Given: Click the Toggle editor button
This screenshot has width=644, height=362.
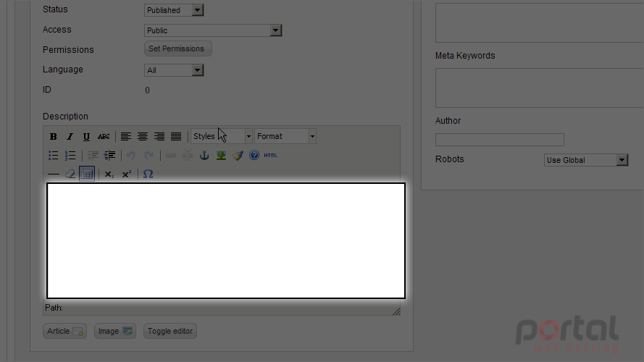Looking at the screenshot, I should (x=170, y=331).
